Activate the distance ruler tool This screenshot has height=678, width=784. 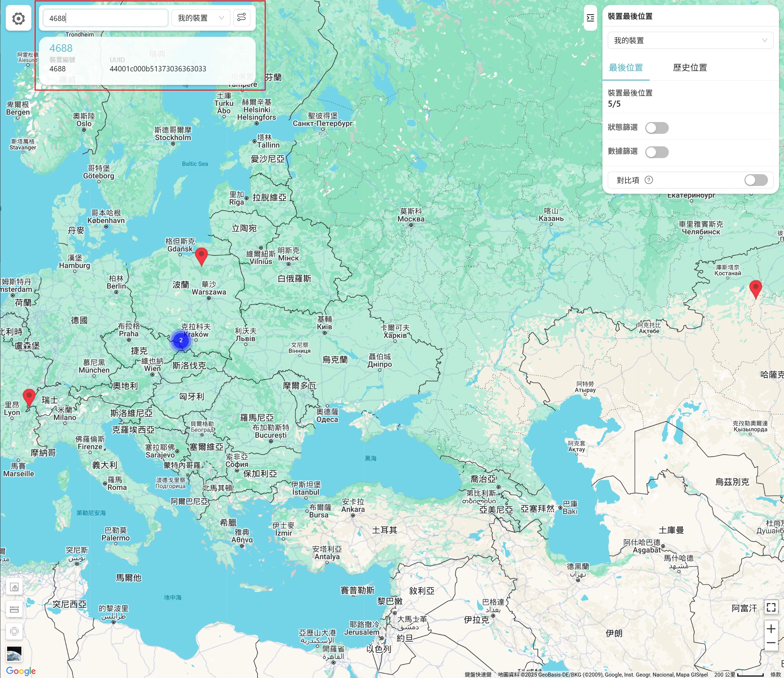[14, 609]
